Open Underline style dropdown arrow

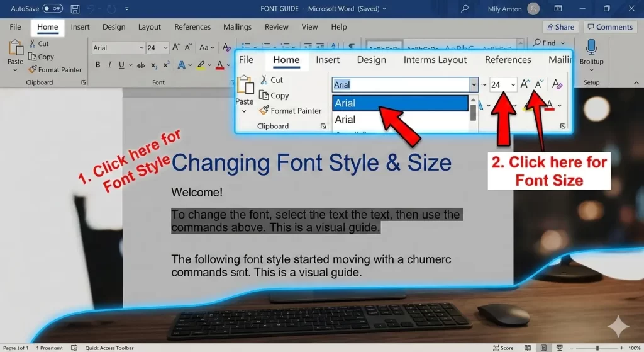coord(131,65)
